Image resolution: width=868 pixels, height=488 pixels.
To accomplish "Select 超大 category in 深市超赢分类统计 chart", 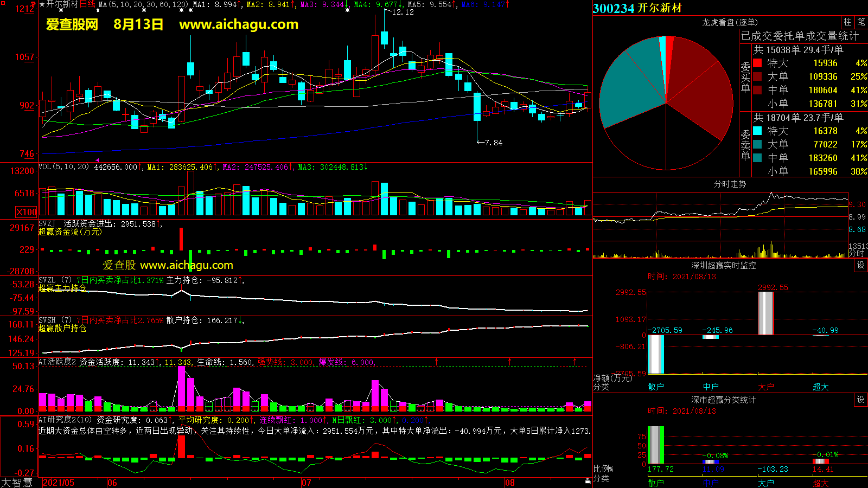I will (x=820, y=483).
